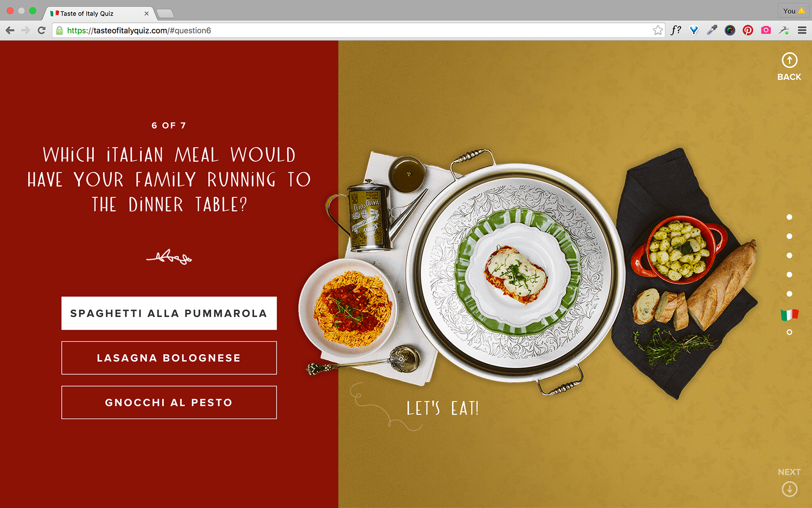The image size is (812, 508).
Task: Choose the Lasagna Bolognese answer
Action: coord(169,358)
